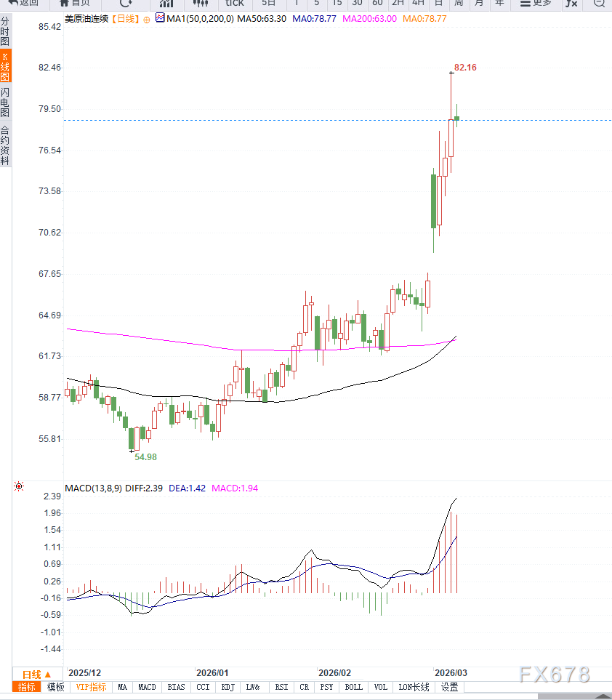This screenshot has width=612, height=700.
Task: Click the zoom-out magnifier icon at top right
Action: click(598, 3)
